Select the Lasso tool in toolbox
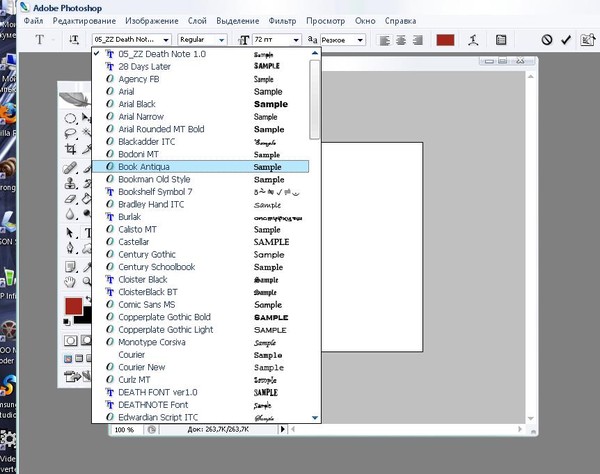The height and width of the screenshot is (474, 600). coord(70,134)
